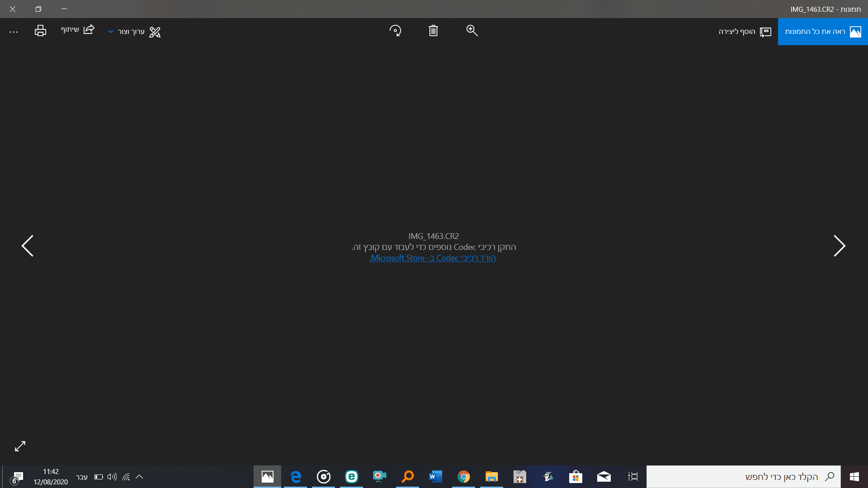The height and width of the screenshot is (488, 868).
Task: Expand the edit and create dropdown chevron
Action: pos(110,32)
